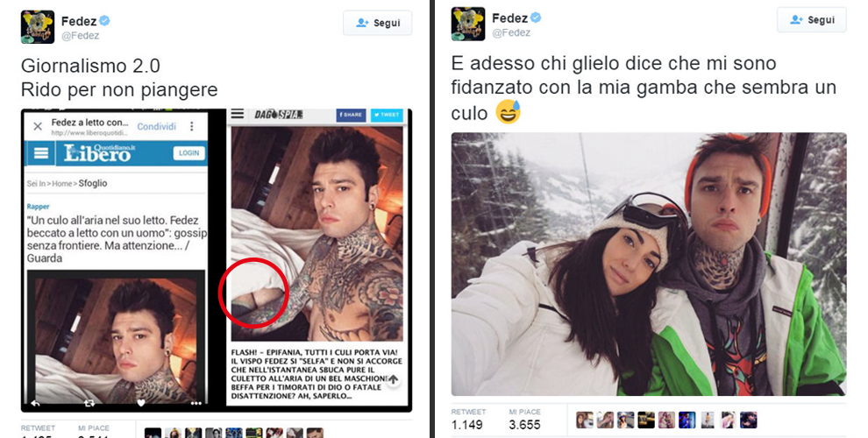This screenshot has width=868, height=438.
Task: Click the verified badge beside left Fedez name
Action: coord(104,21)
